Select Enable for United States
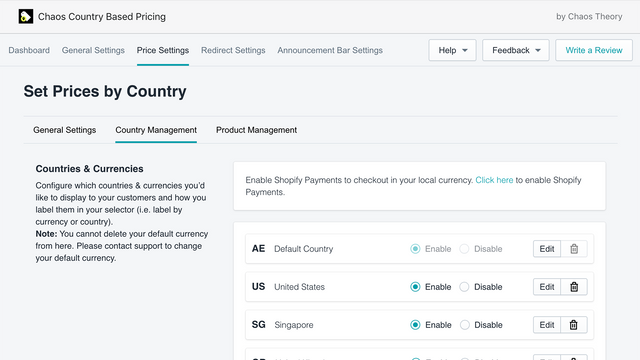The height and width of the screenshot is (360, 640). click(x=415, y=287)
